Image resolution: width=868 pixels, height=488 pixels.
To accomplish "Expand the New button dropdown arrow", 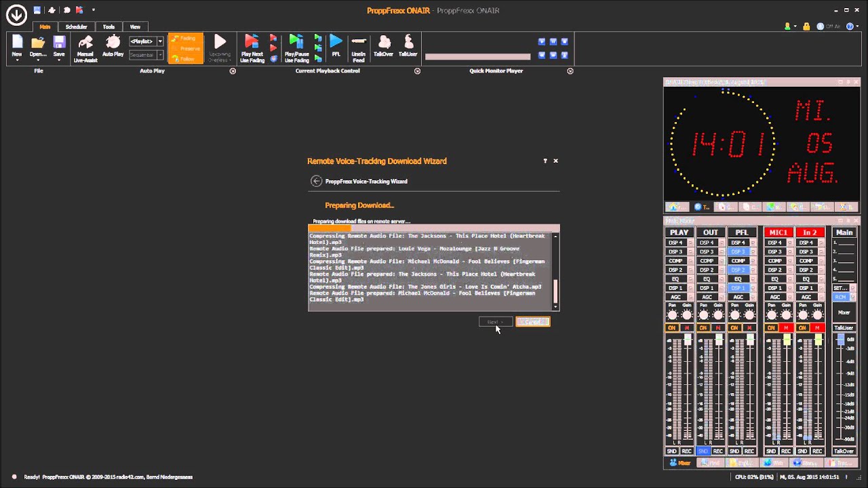I will pos(17,60).
